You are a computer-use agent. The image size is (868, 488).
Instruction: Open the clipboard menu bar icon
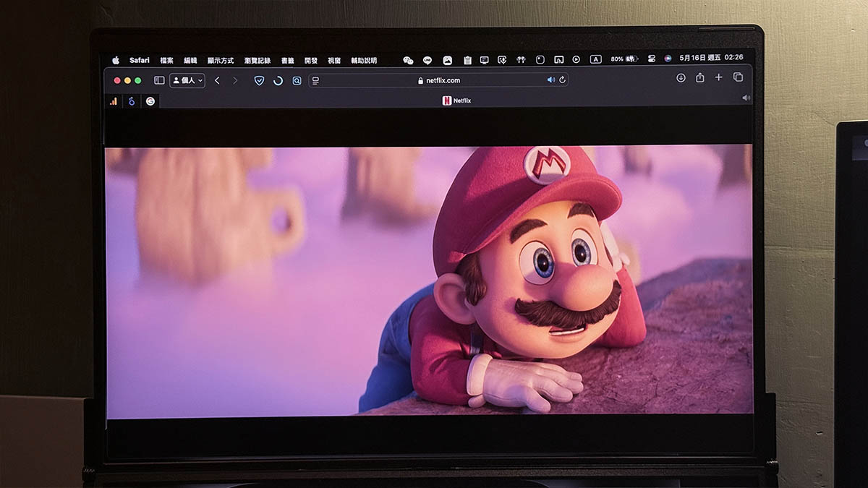tap(467, 61)
